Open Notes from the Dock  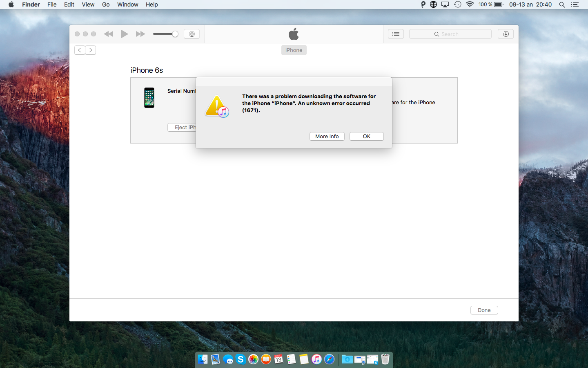coord(304,359)
